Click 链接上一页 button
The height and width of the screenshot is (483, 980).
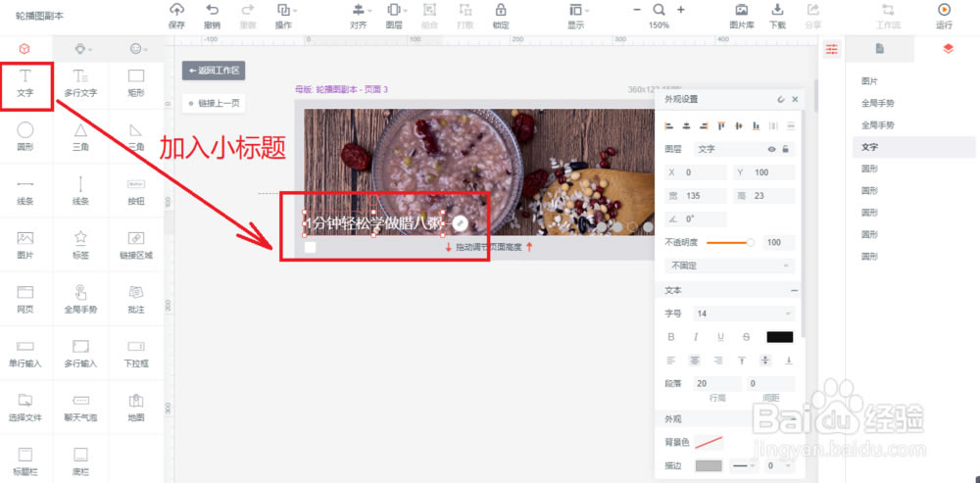pos(214,103)
